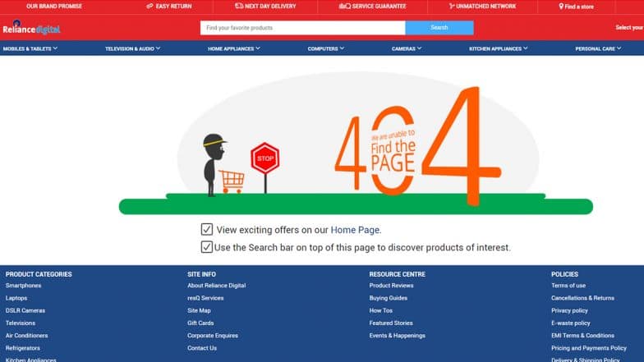Viewport: 644px width, 362px height.
Task: Open the Events & Happenings link
Action: pos(398,335)
